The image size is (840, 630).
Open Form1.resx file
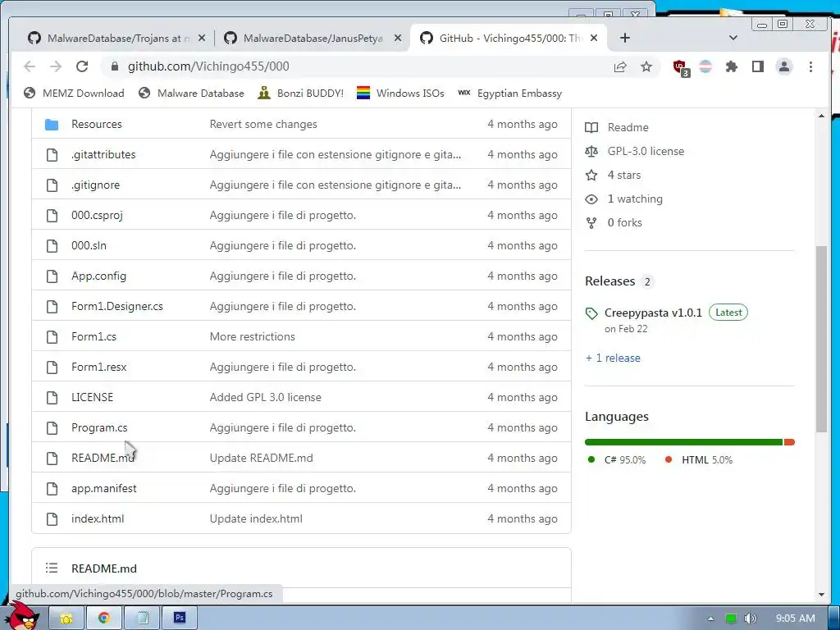pyautogui.click(x=98, y=367)
